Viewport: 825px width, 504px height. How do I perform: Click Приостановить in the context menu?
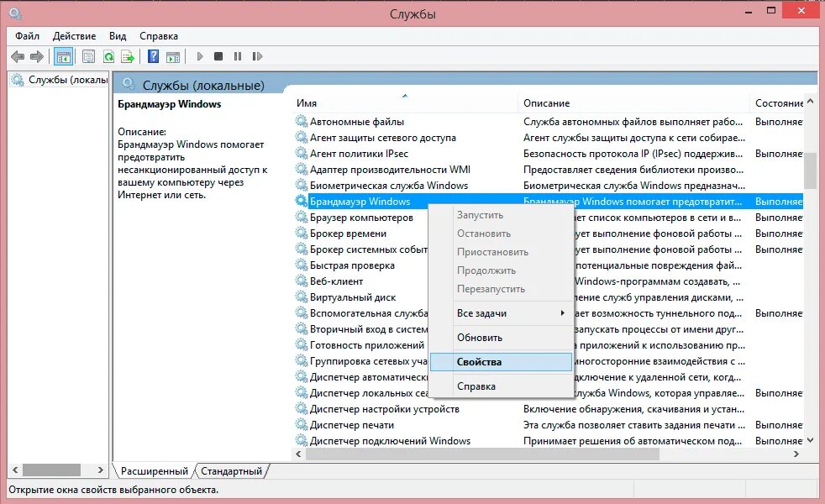501,252
